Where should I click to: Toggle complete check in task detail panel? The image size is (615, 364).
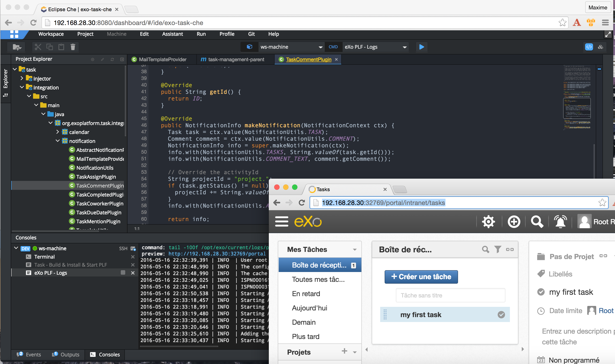point(541,292)
